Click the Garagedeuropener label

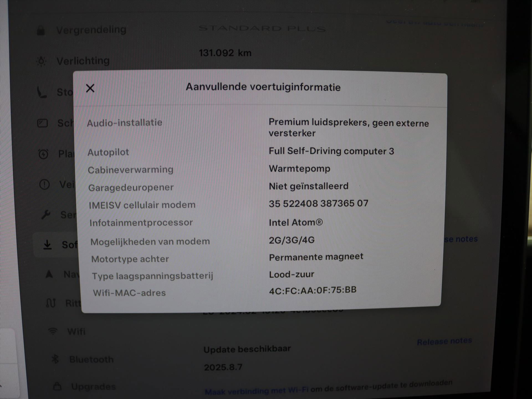coord(131,188)
